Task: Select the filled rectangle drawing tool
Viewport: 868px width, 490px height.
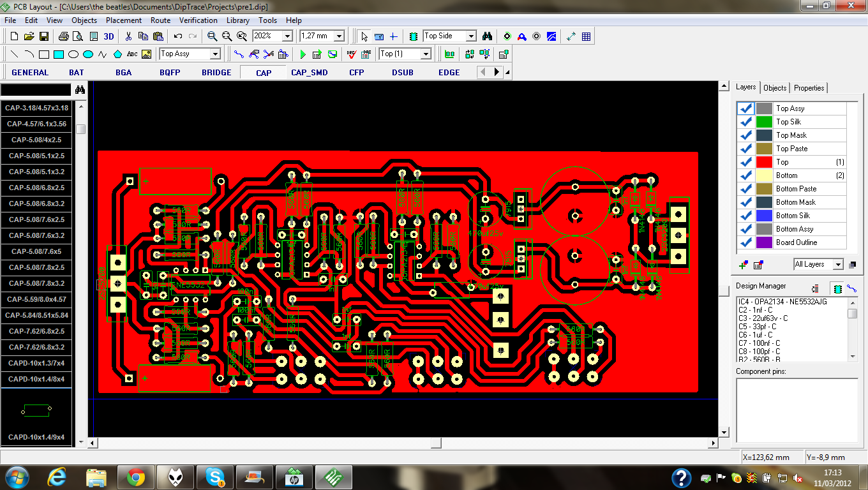Action: pos(59,54)
